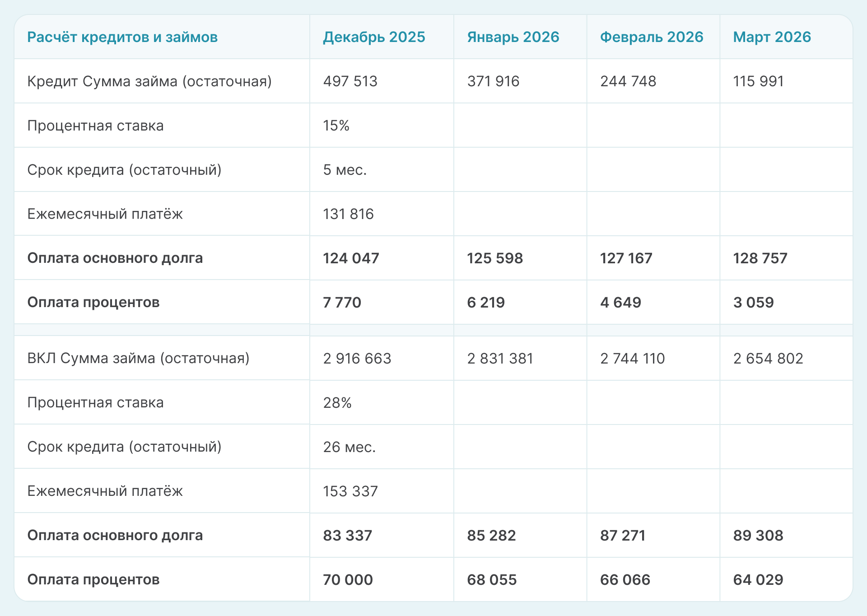
Task: Click the 'Расчёт кредитов и займов' header
Action: point(122,37)
